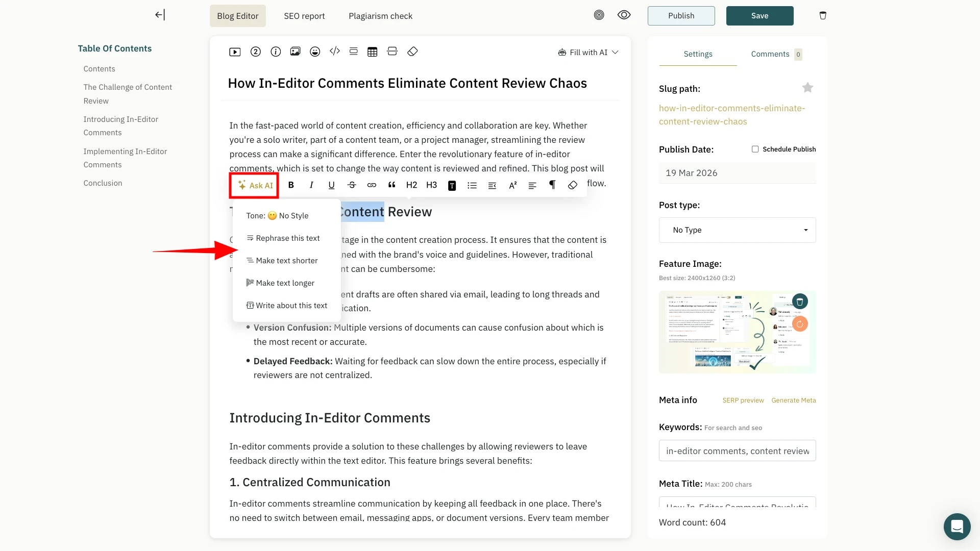
Task: Insert code block with the code icon
Action: click(334, 52)
